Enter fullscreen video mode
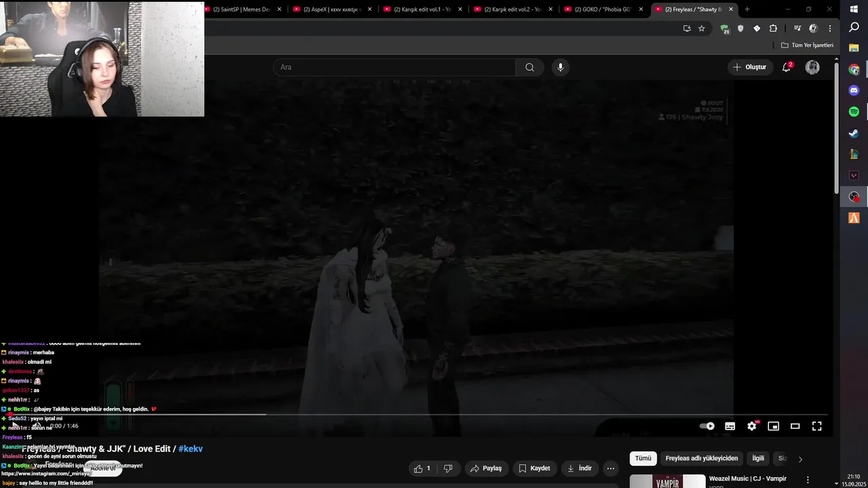 click(x=816, y=426)
